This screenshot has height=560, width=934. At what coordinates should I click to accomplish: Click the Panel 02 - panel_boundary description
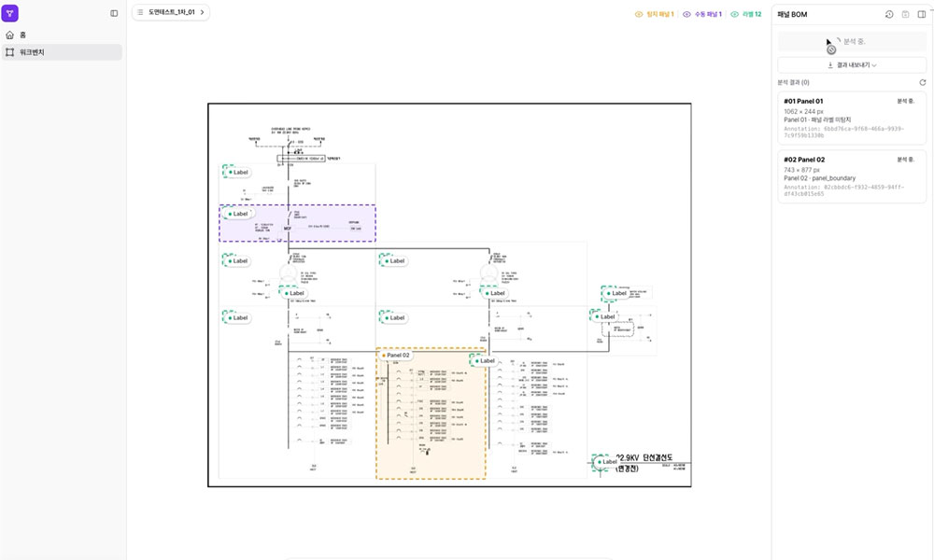(820, 178)
